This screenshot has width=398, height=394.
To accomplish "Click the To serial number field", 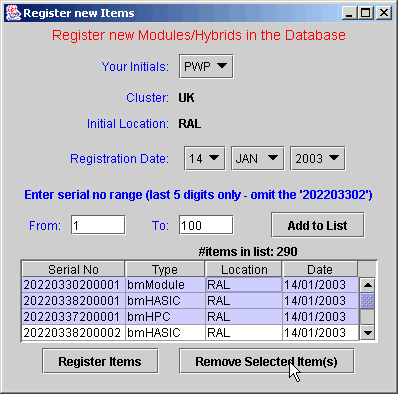I will click(206, 225).
